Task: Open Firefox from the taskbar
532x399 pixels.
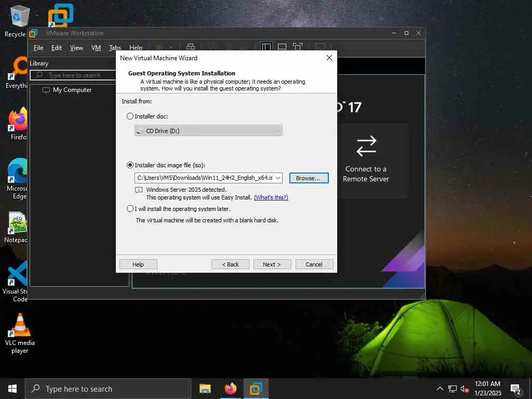Action: (230, 389)
